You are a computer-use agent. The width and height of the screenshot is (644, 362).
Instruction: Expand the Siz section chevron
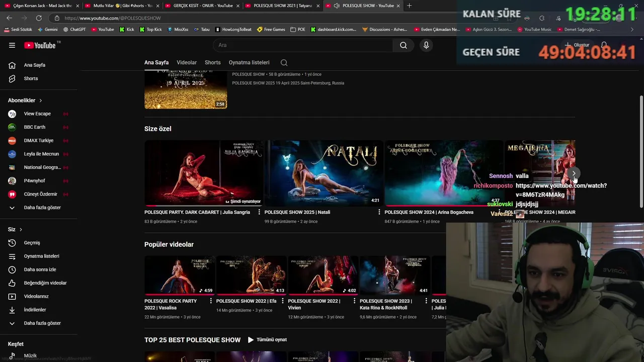[21, 230]
